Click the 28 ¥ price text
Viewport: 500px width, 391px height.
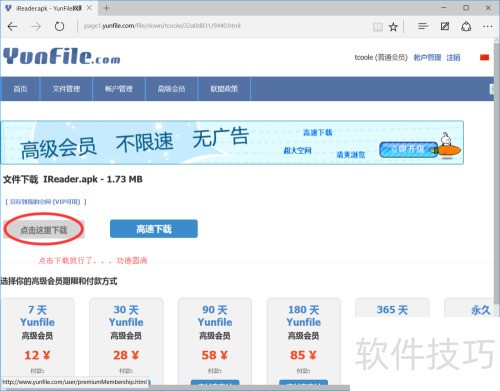coord(126,355)
